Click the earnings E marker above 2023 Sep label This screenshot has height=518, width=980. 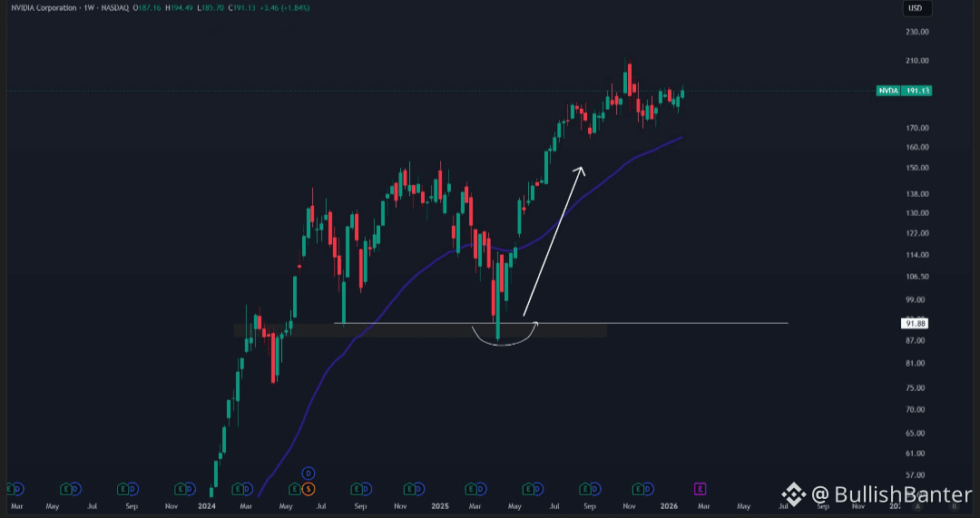[123, 489]
